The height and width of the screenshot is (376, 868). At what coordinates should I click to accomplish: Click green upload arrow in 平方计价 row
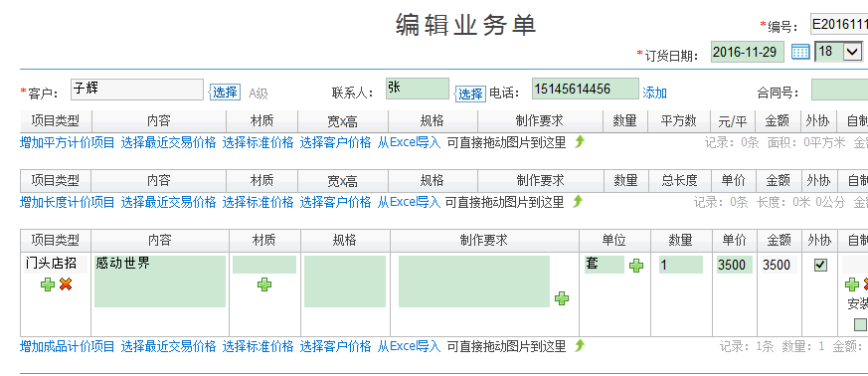point(579,142)
